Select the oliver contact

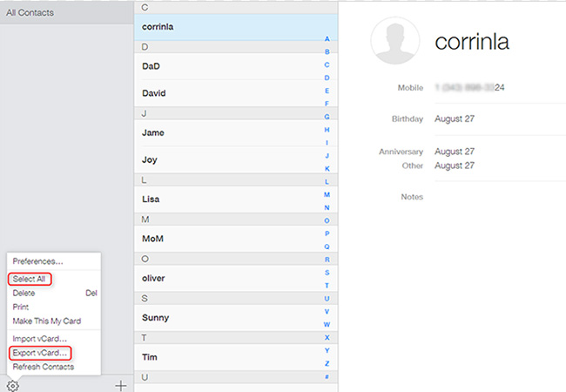coord(236,278)
